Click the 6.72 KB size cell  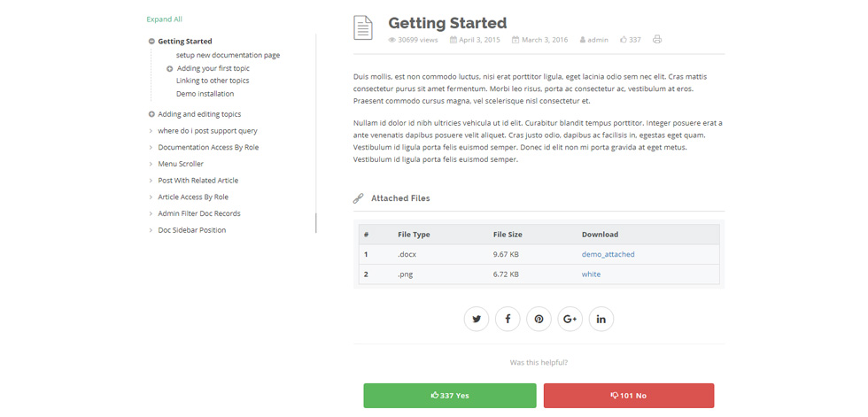pos(506,274)
